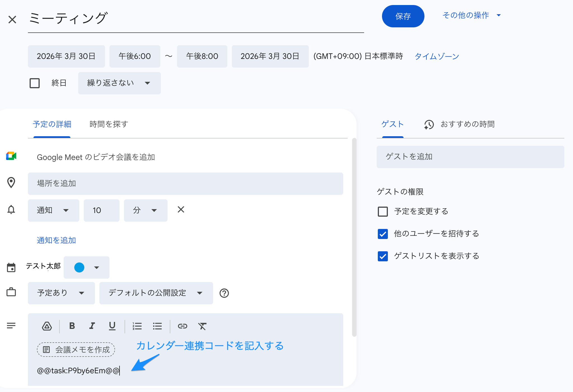Open the calendar color picker
Screen dimensions: 573x392
point(86,267)
